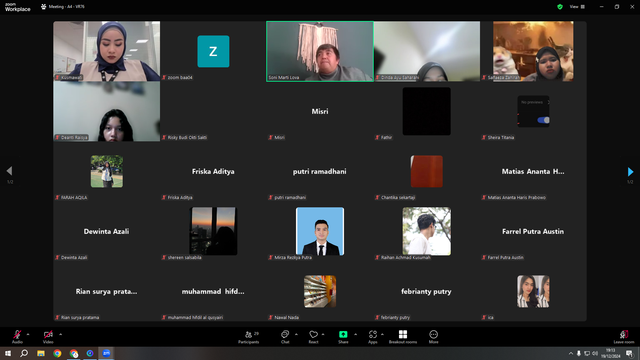Switch to Zoom app in the taskbar
This screenshot has width=640, height=360.
[x=106, y=353]
